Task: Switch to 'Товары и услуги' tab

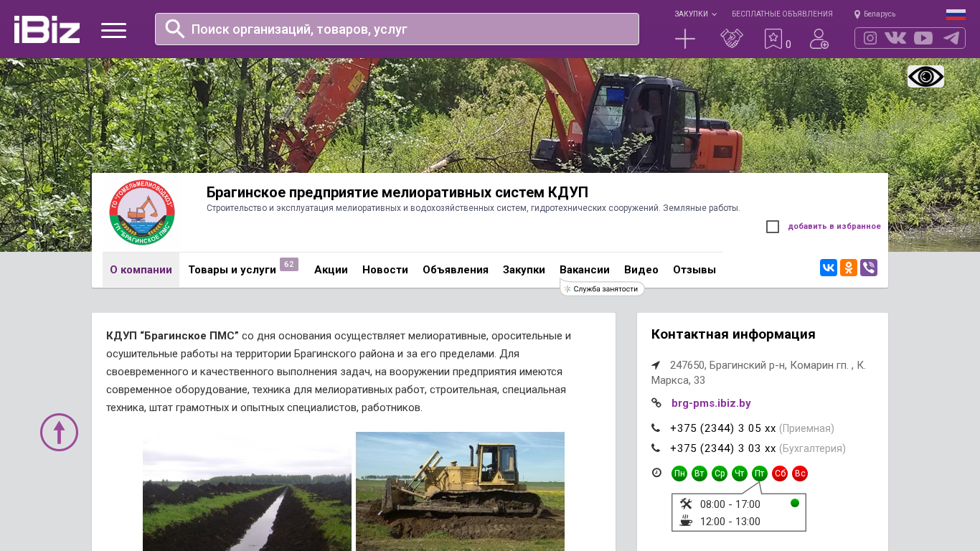Action: [232, 270]
